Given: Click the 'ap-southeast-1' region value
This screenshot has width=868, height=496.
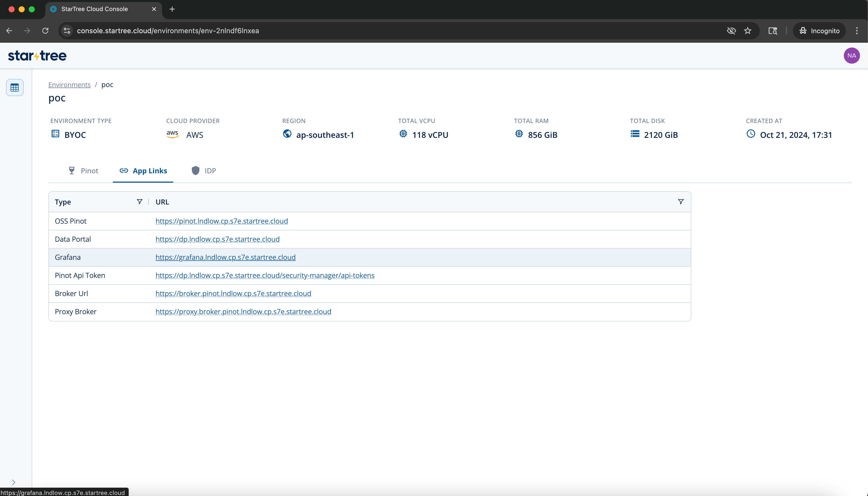Looking at the screenshot, I should click(325, 135).
